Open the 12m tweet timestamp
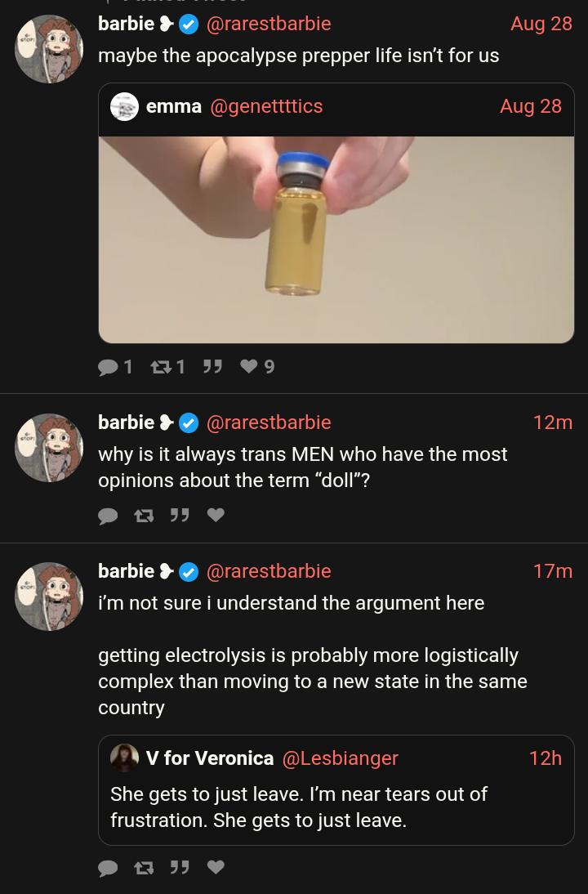 pyautogui.click(x=552, y=422)
